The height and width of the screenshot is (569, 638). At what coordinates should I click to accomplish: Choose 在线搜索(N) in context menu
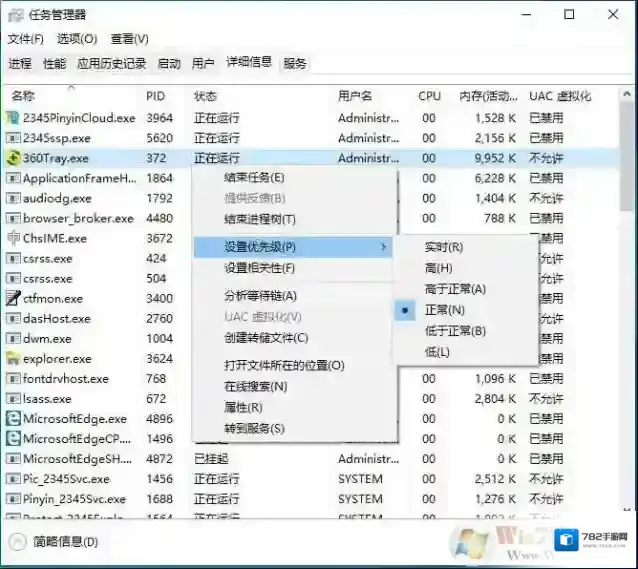tap(256, 386)
